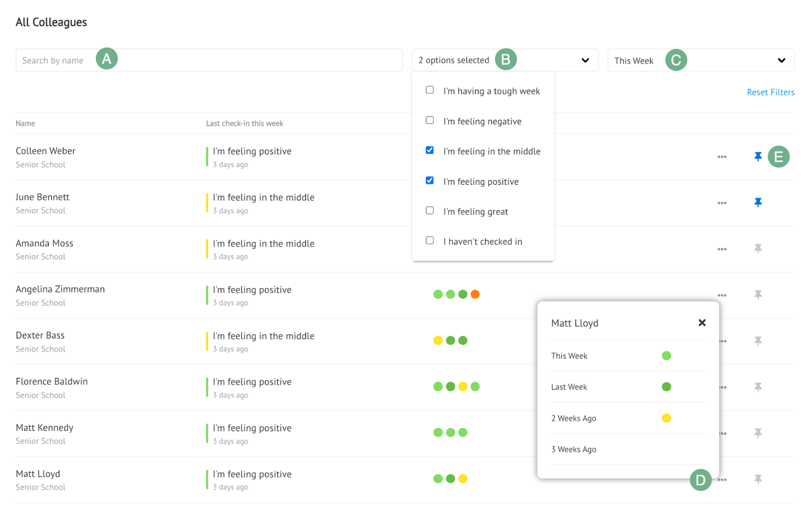
Task: Open Florence Baldwin's profile name
Action: (52, 382)
